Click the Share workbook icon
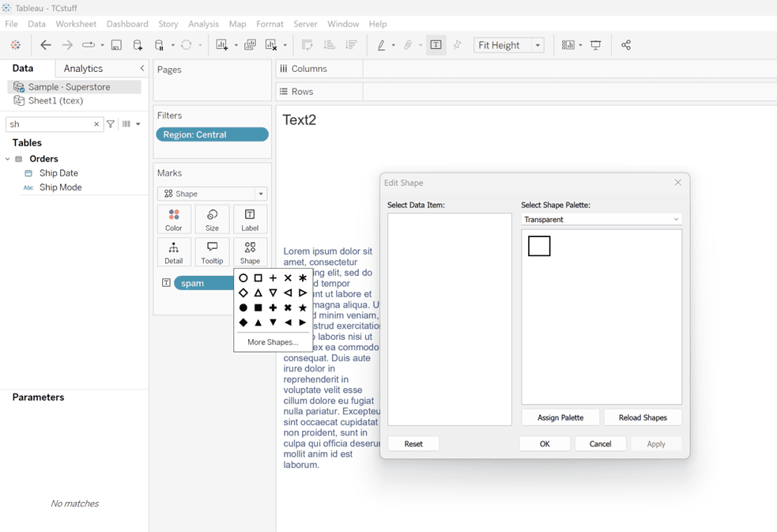Image resolution: width=777 pixels, height=532 pixels. click(x=626, y=45)
